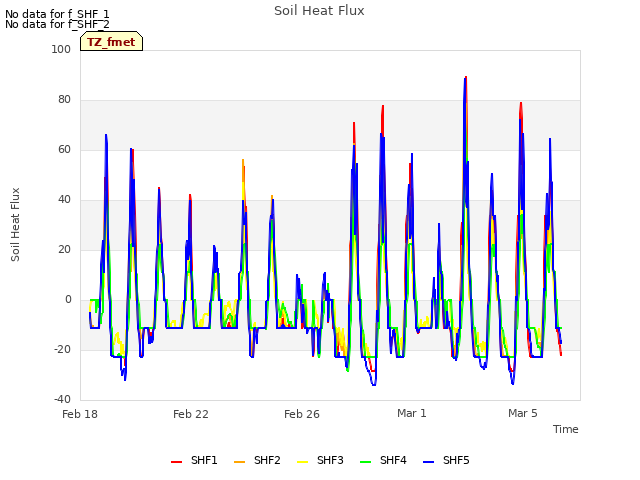Click the Feb 22 x-axis tick label
This screenshot has height=480, width=640.
[191, 414]
